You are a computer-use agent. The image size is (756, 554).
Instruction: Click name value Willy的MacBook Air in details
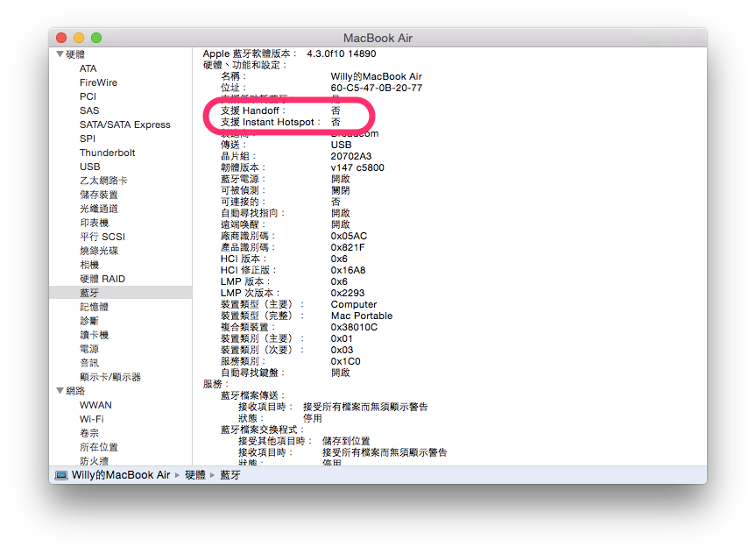pyautogui.click(x=376, y=76)
